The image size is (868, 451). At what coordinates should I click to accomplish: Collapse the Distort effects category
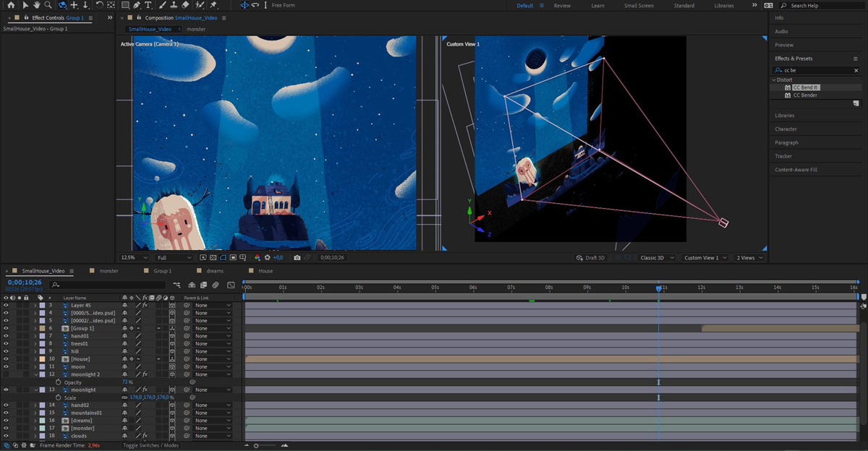click(x=774, y=80)
